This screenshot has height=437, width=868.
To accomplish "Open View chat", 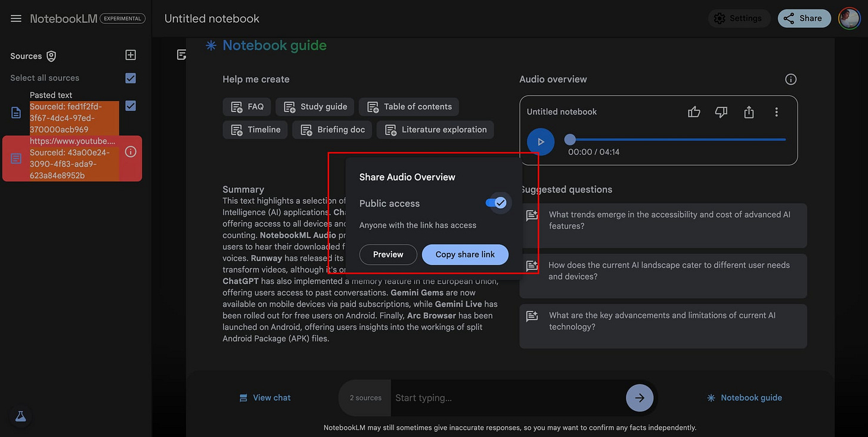I will (265, 398).
